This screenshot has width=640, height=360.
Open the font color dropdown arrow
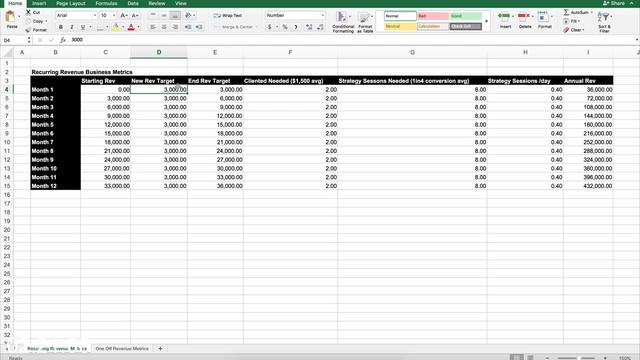[x=138, y=27]
